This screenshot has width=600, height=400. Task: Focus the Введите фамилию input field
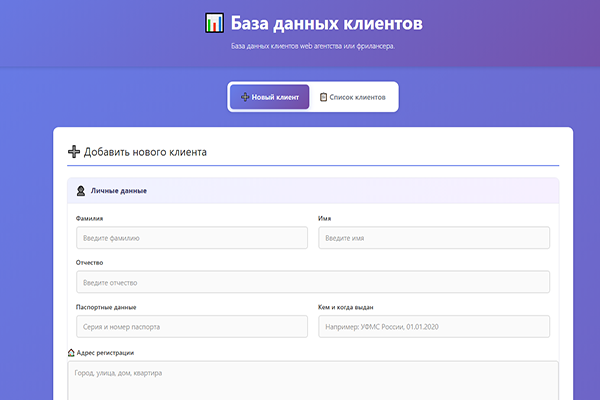pos(191,238)
